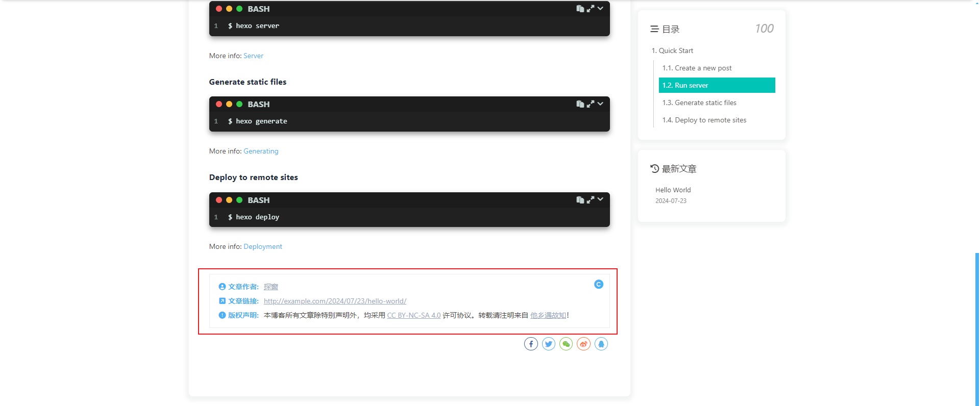Expand hexo generate code block to fullscreen
This screenshot has width=980, height=406.
(591, 104)
